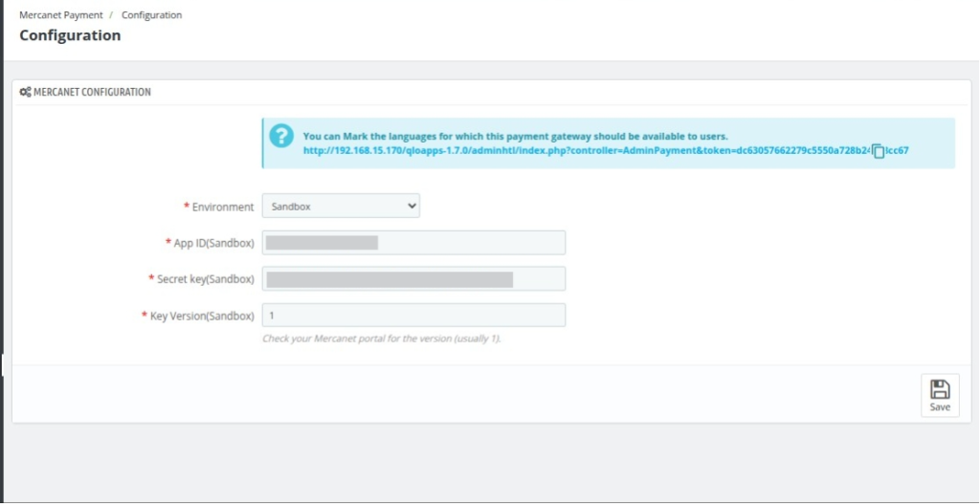Open the AdminPayment URL link in info box
This screenshot has width=980, height=504.
point(605,150)
